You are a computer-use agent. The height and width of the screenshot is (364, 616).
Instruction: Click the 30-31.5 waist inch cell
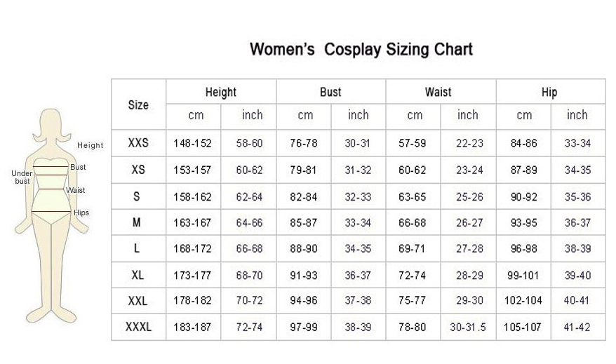coord(468,327)
